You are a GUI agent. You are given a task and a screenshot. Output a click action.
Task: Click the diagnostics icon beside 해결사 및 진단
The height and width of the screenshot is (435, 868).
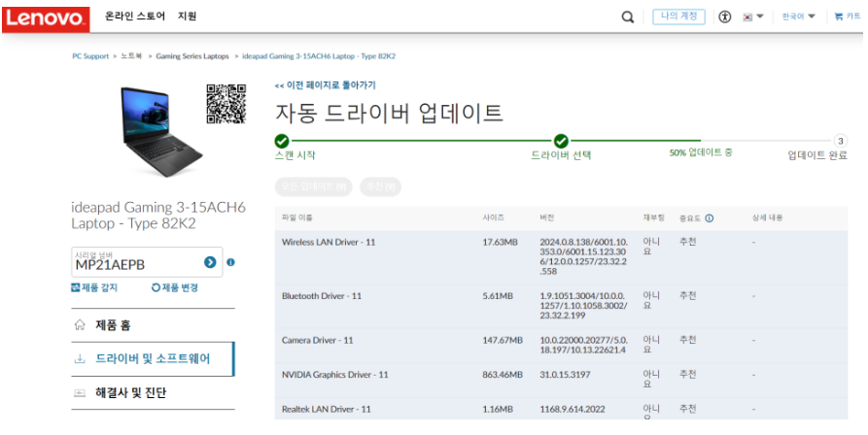coord(80,393)
